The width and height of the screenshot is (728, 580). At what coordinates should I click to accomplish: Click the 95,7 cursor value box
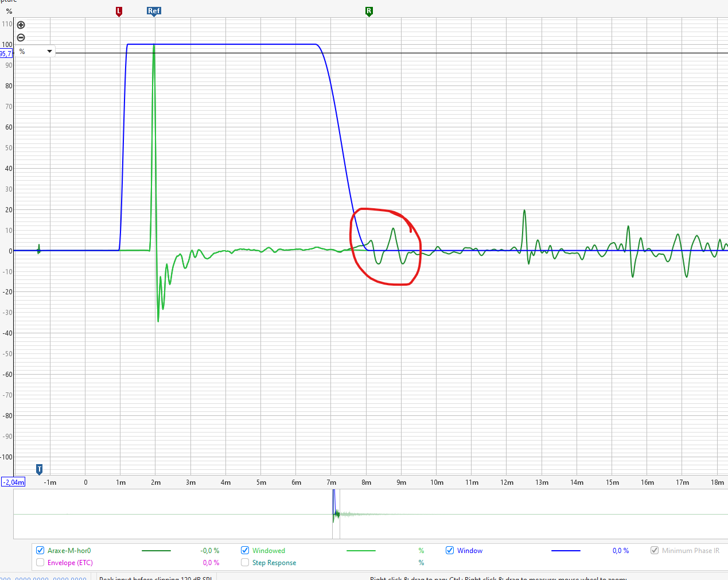[x=6, y=54]
